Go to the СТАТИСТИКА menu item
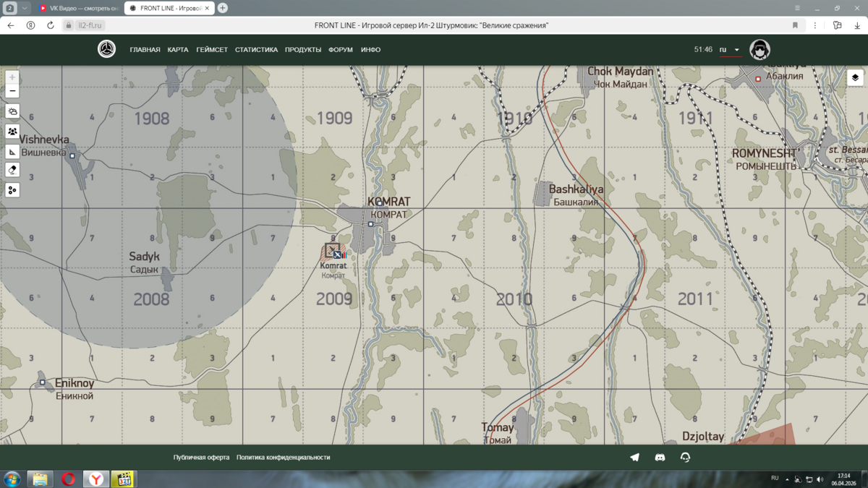 point(256,50)
